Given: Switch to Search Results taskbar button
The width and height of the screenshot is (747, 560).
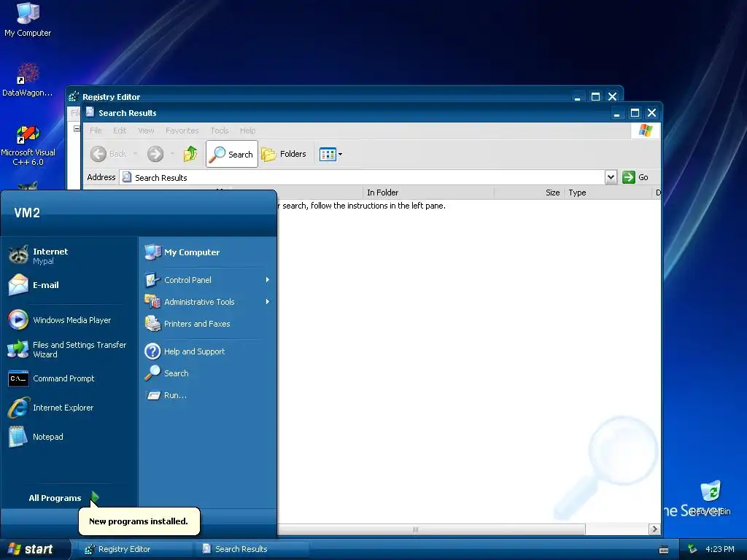Looking at the screenshot, I should (252, 549).
